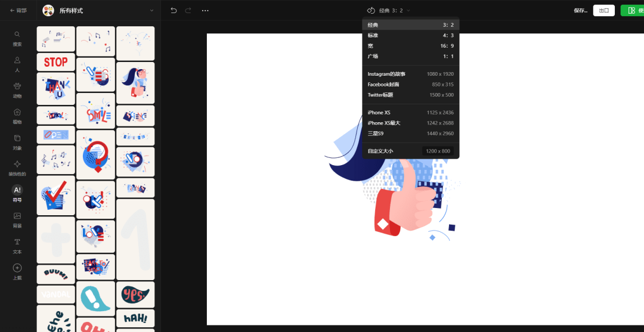Insert the STOP sticker thumbnail
The image size is (644, 332).
pos(56,62)
